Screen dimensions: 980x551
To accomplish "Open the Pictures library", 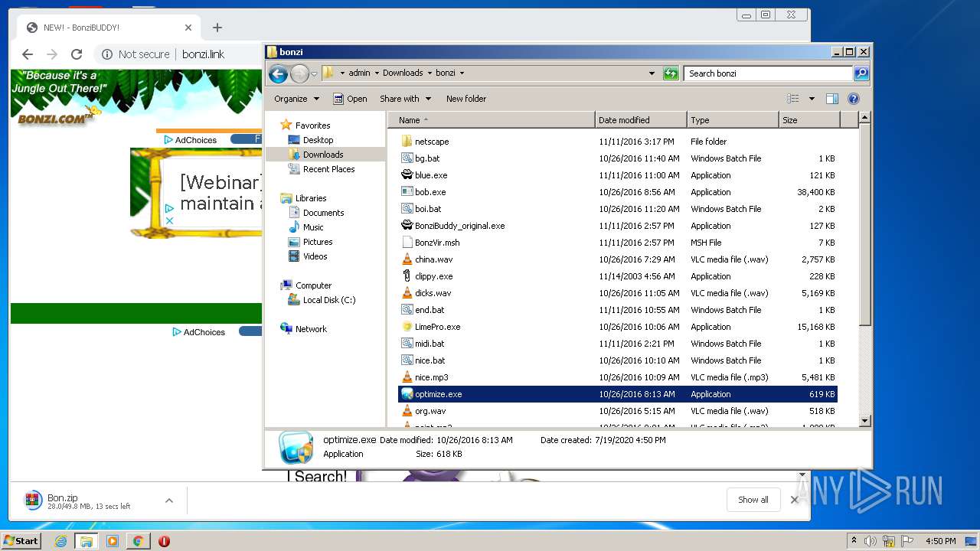I will 317,242.
